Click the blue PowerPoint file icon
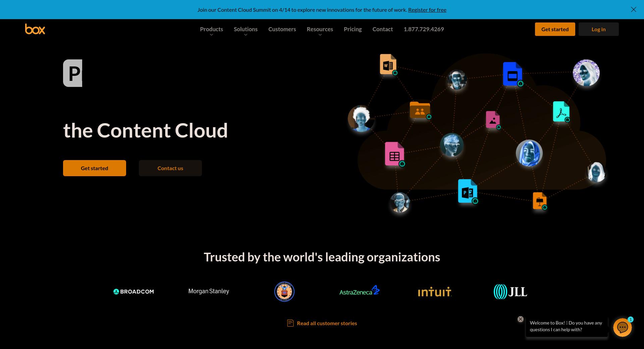This screenshot has height=349, width=644. point(468,191)
